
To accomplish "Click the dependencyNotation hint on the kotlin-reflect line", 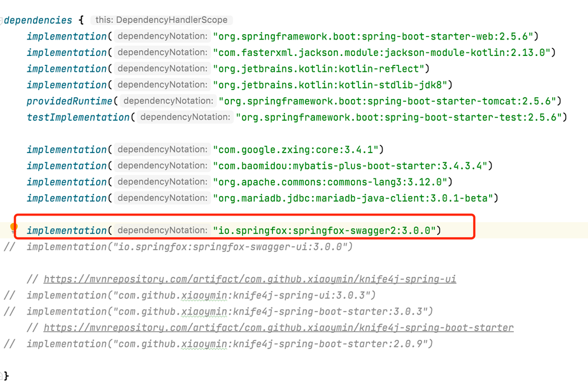I will tap(162, 68).
